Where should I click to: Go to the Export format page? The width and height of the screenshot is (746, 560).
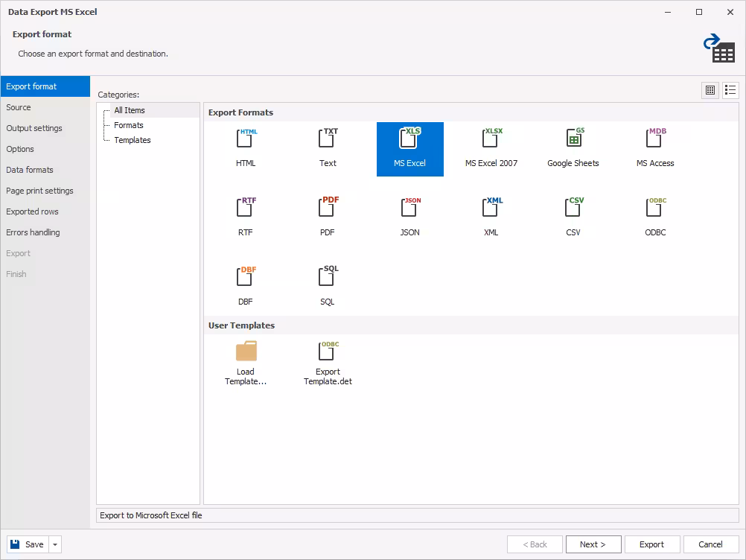pos(45,86)
